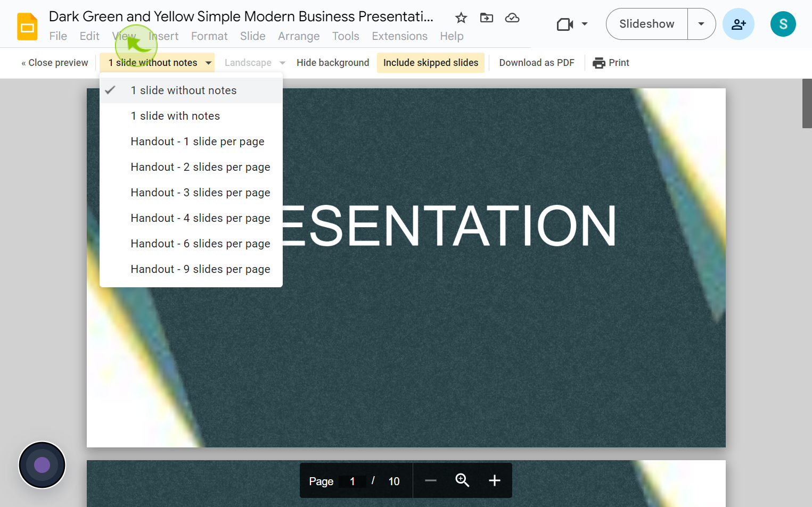Screen dimensions: 812x507
Task: Open the Edit menu
Action: [x=89, y=36]
